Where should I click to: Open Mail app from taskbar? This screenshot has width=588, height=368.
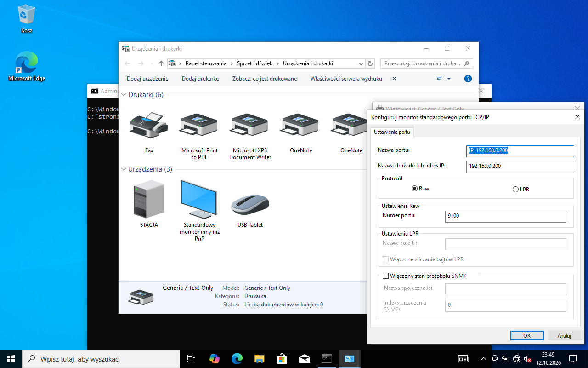click(x=304, y=358)
